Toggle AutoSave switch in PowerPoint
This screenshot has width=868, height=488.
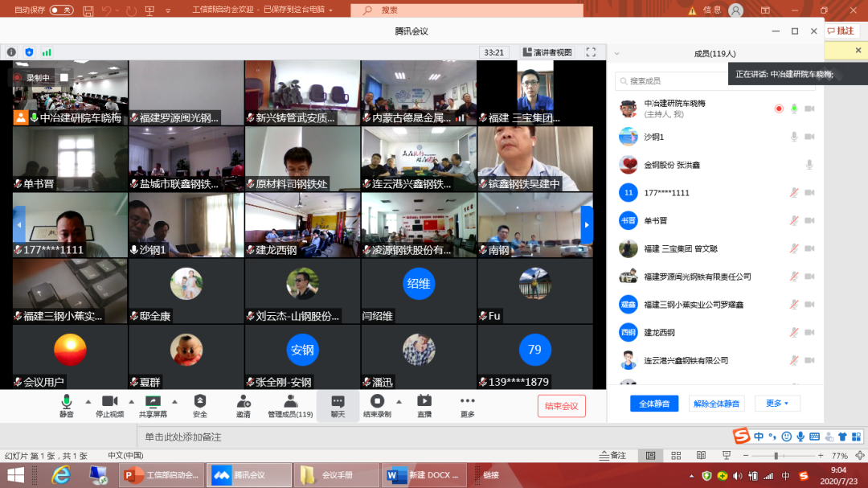pyautogui.click(x=61, y=10)
